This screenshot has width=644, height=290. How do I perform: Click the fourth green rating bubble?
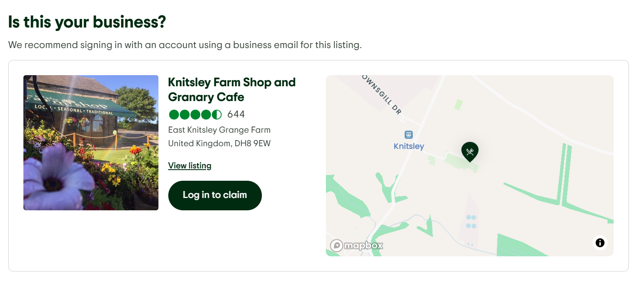click(x=205, y=114)
